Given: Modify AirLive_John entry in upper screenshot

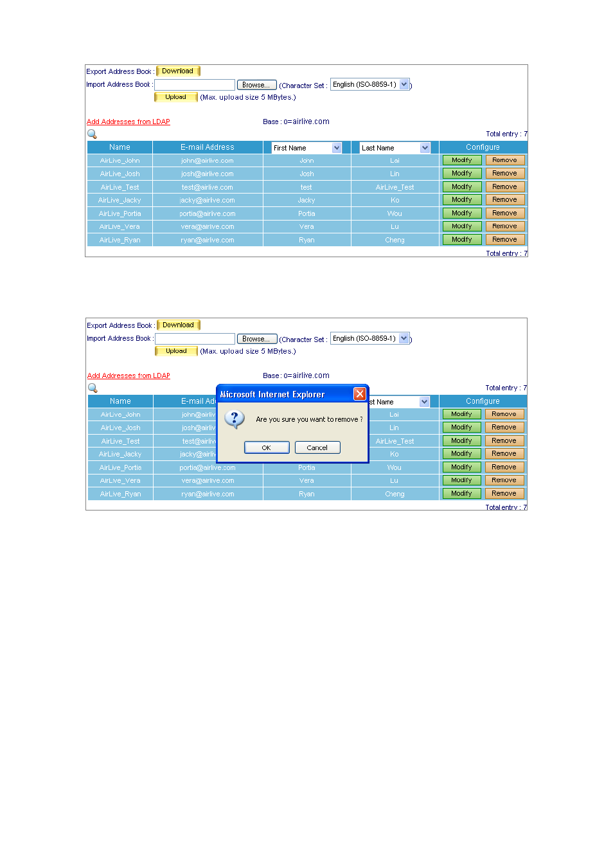Looking at the screenshot, I should pyautogui.click(x=462, y=160).
